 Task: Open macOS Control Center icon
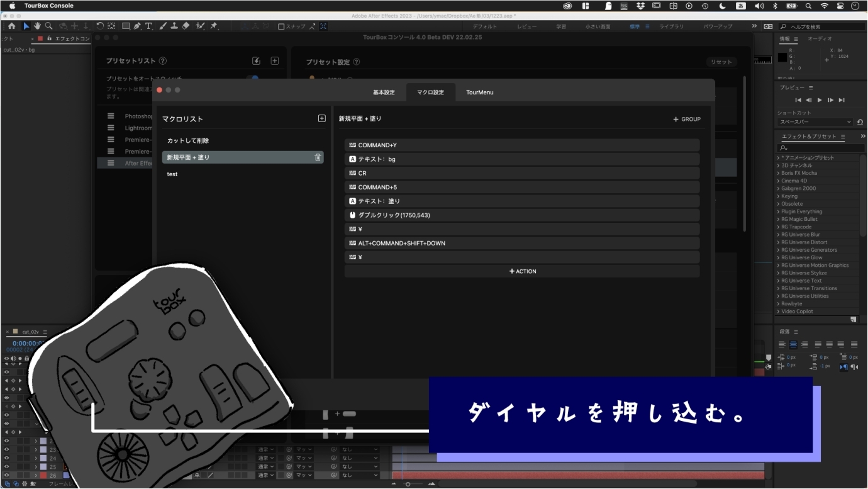840,6
